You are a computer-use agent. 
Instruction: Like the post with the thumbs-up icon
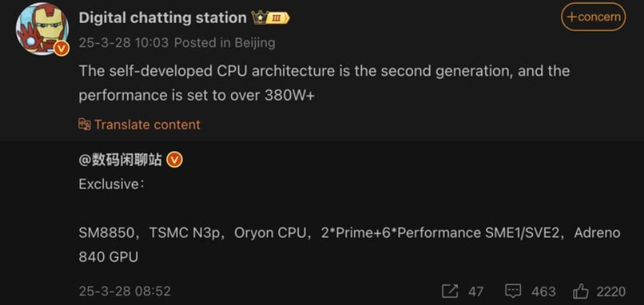pyautogui.click(x=580, y=291)
